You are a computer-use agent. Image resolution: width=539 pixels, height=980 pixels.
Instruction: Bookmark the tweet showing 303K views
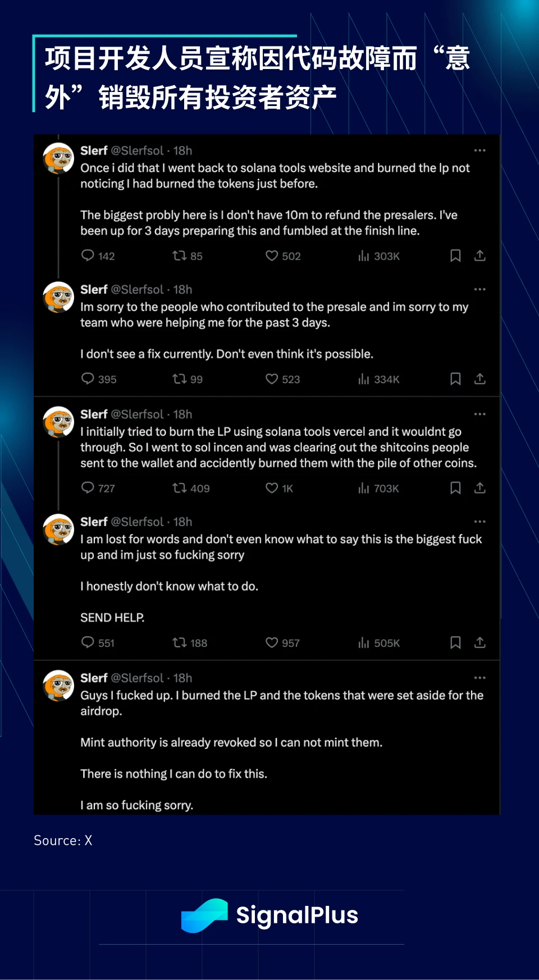[x=455, y=256]
